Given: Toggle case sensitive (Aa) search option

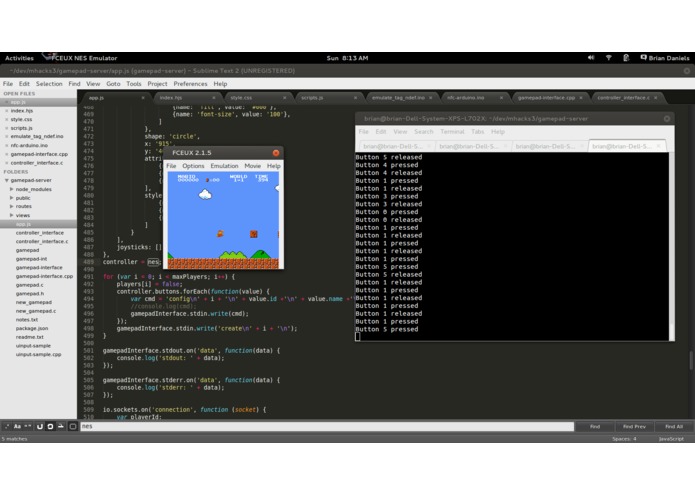Looking at the screenshot, I should tap(17, 426).
